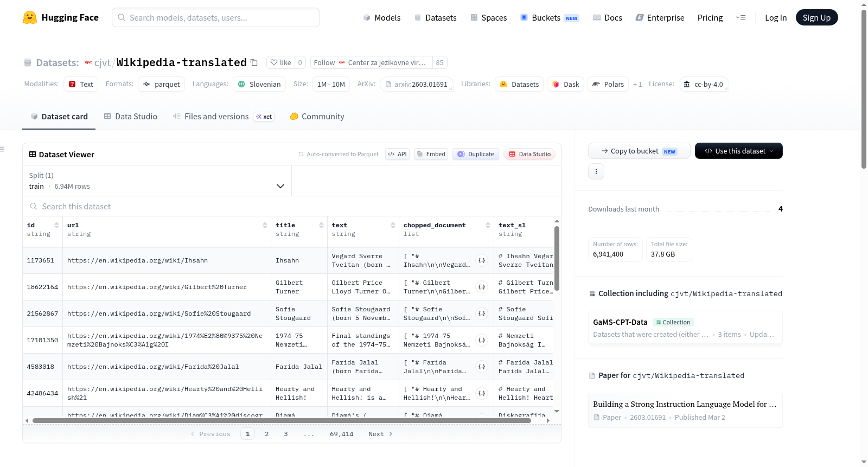This screenshot has width=868, height=467.
Task: Open the three-dot more options button
Action: click(596, 171)
